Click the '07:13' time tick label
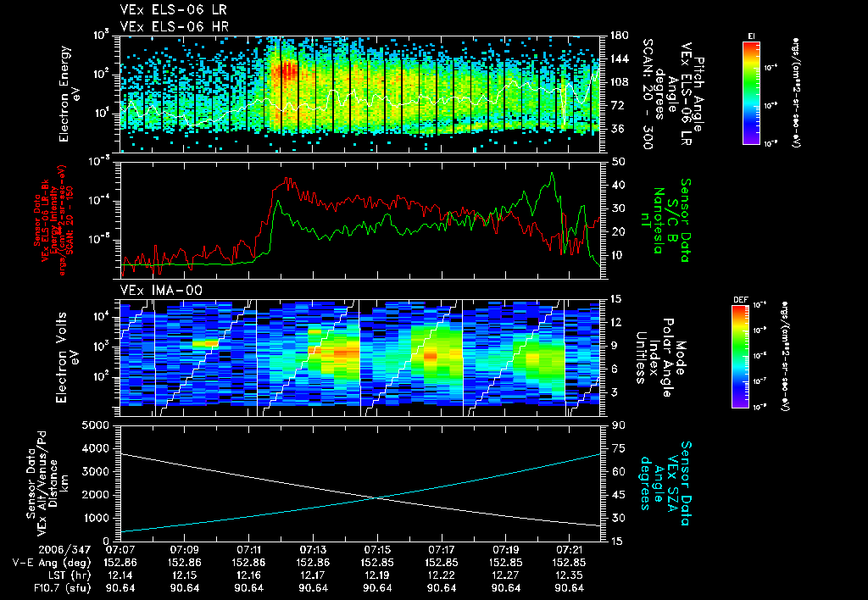This screenshot has height=600, width=868. coord(314,550)
